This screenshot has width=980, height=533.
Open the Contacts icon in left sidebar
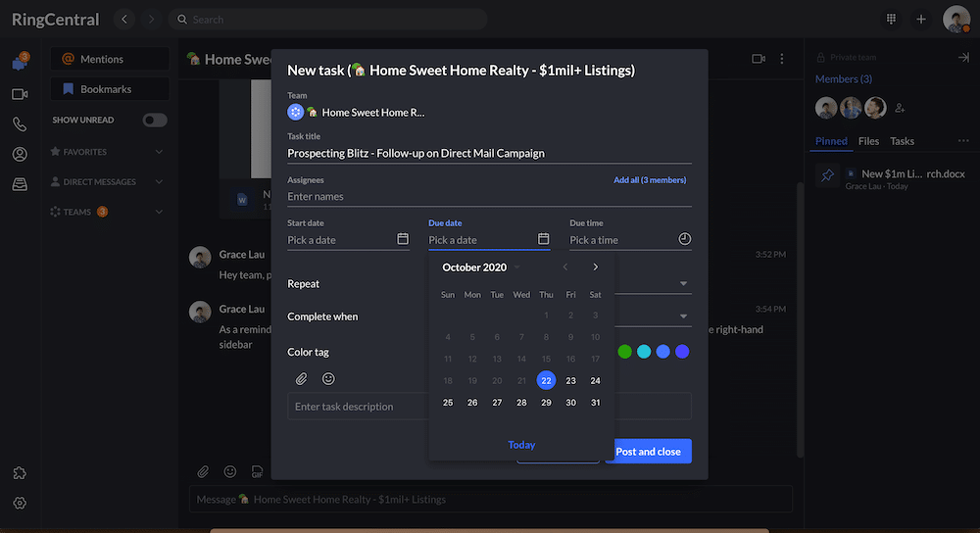coord(20,154)
